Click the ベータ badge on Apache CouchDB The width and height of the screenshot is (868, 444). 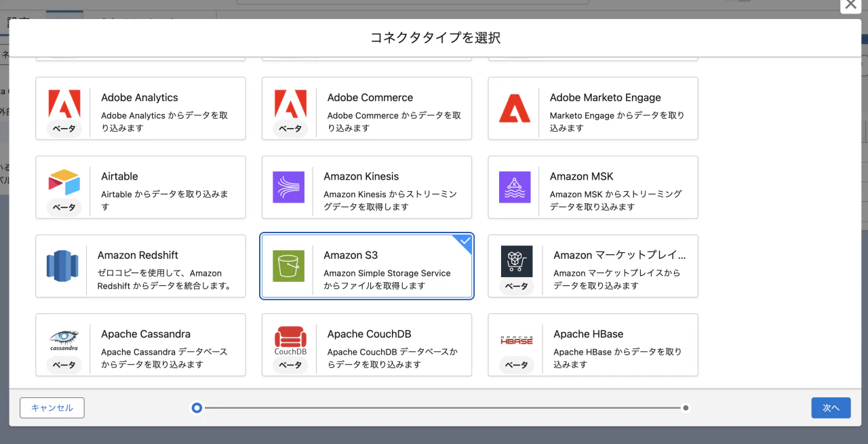point(290,365)
